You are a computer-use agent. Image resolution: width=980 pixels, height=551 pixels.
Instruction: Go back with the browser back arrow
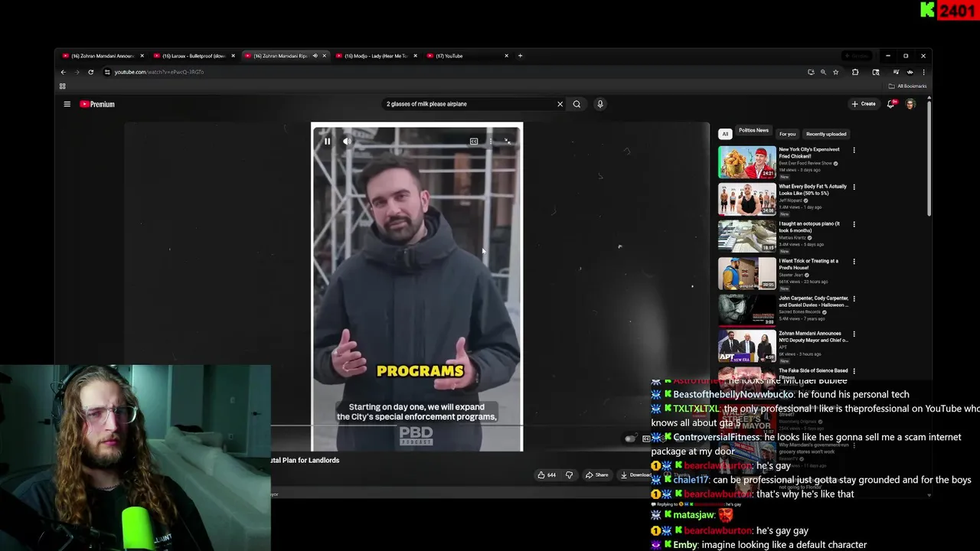64,72
